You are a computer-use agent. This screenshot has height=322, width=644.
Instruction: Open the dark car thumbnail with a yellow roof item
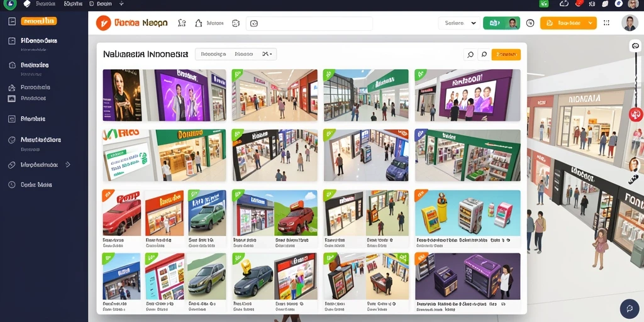[x=253, y=277]
